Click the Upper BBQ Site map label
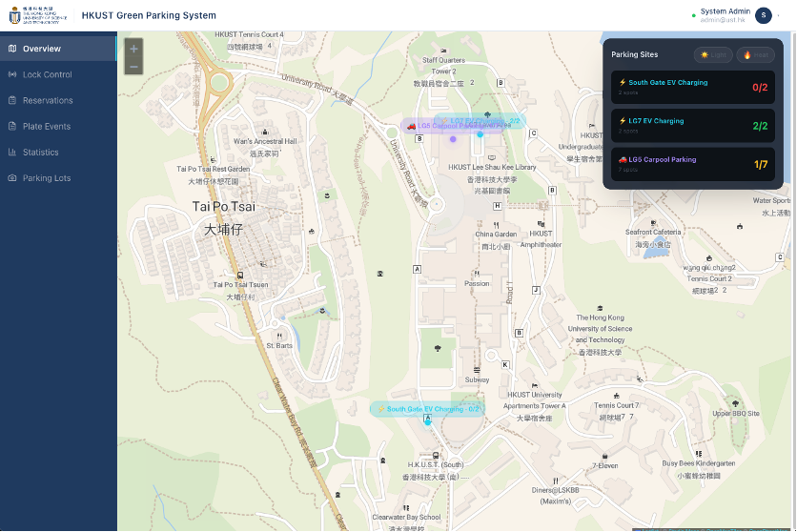 [x=735, y=413]
